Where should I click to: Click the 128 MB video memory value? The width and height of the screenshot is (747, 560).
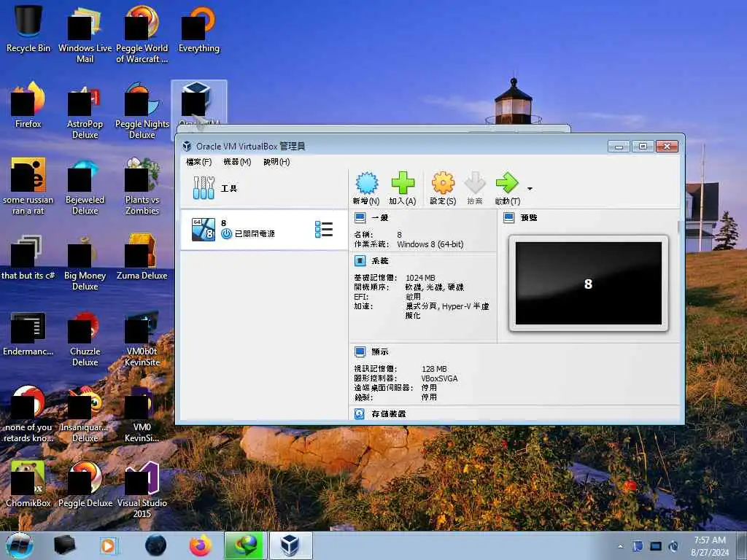434,369
